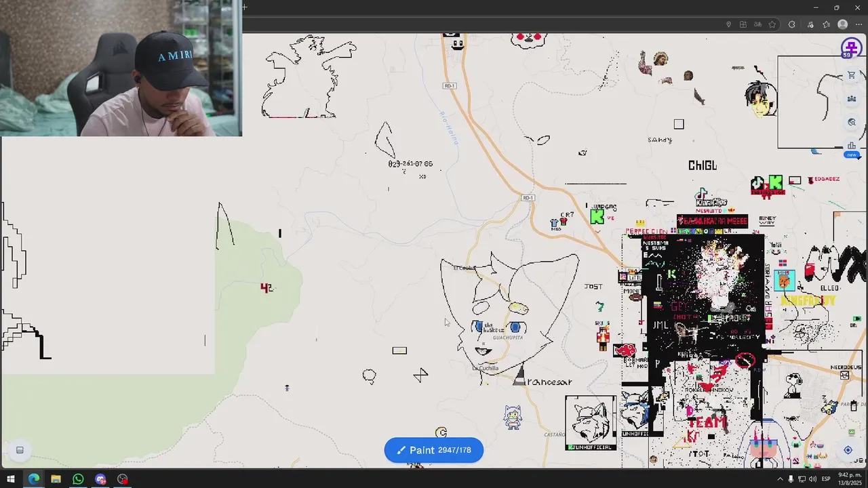
Task: Click the anime face pixel portrait on the map
Action: pos(761,99)
